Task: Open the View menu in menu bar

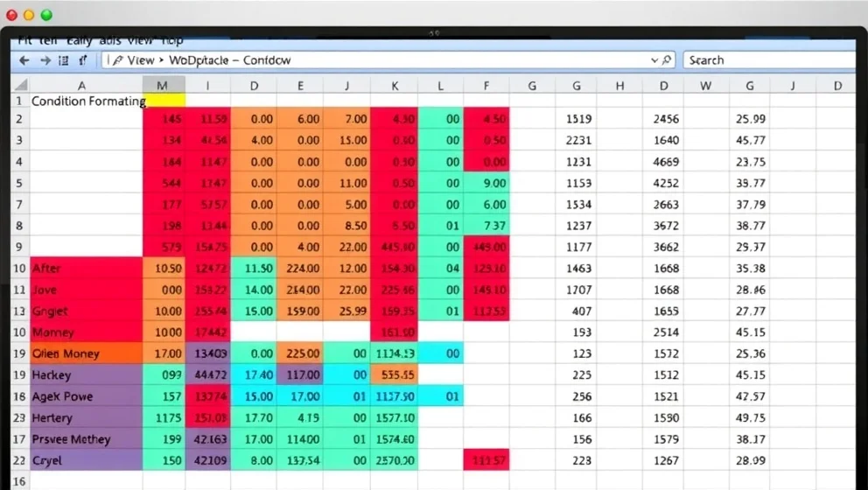Action: click(142, 40)
